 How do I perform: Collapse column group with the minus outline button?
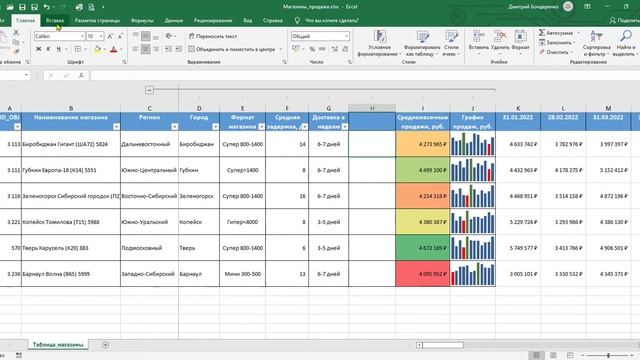coord(149,90)
